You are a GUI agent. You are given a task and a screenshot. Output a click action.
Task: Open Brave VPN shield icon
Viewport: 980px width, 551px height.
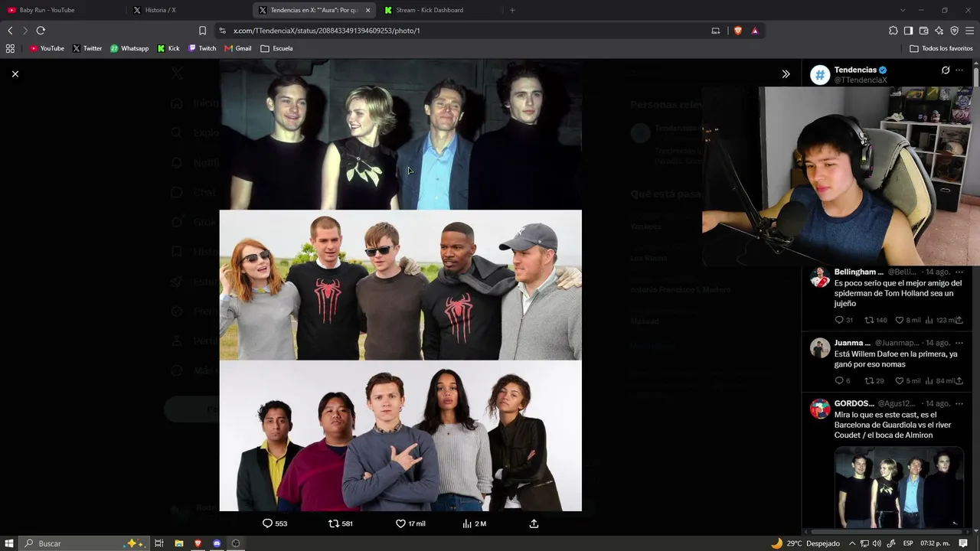[954, 31]
